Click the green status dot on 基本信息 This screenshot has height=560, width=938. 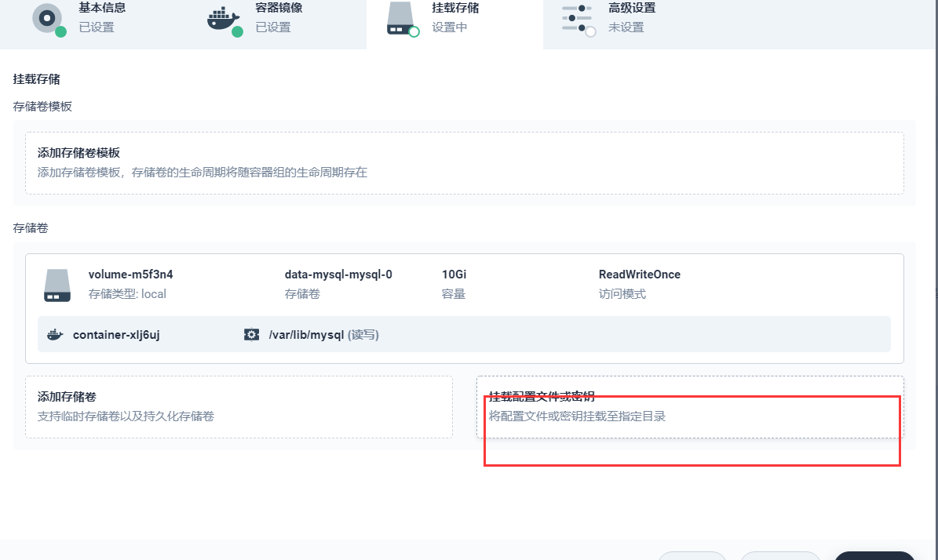(x=61, y=31)
